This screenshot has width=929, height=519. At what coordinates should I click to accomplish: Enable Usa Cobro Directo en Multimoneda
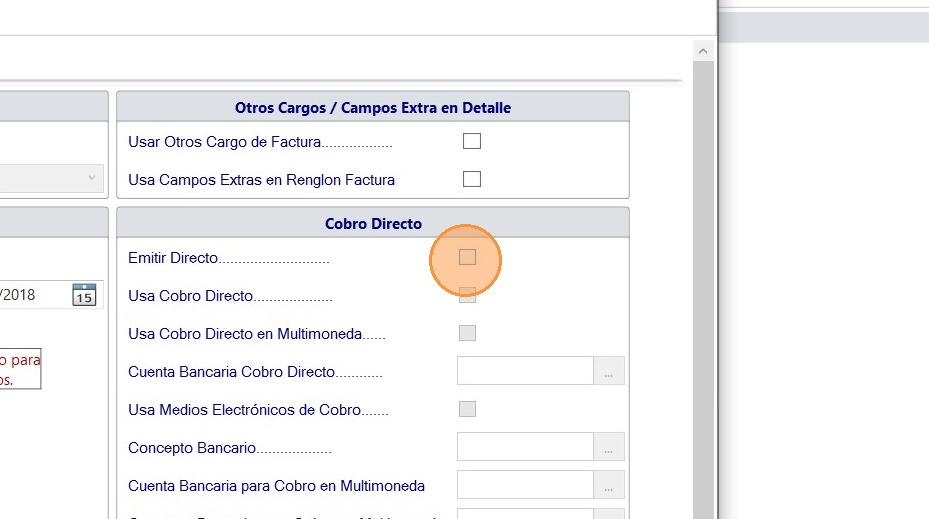tap(467, 333)
